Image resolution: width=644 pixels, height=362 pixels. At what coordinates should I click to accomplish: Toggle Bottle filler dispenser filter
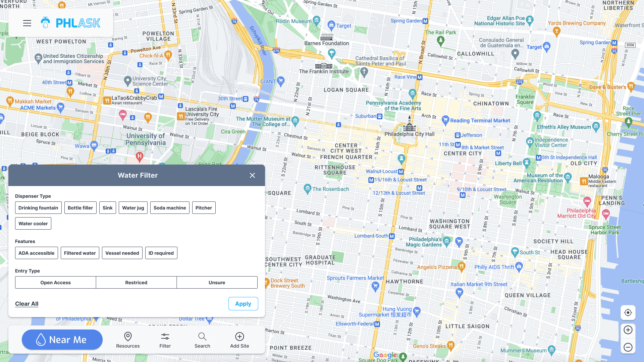(80, 208)
